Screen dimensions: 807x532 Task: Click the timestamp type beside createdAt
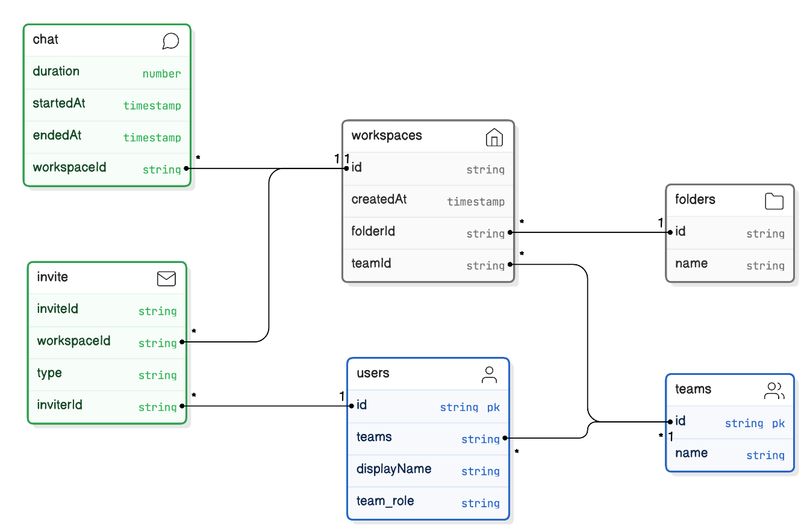[476, 202]
